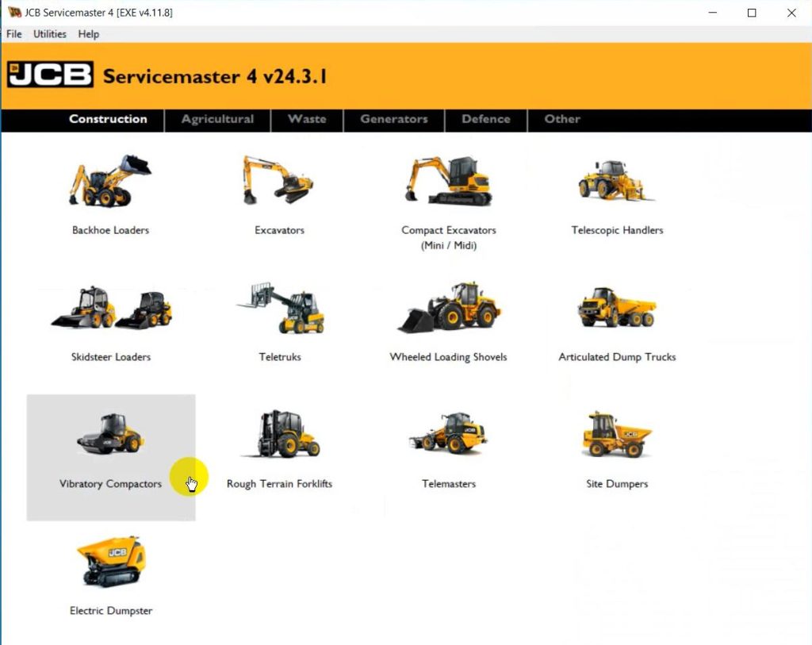Click the 'Articulated Dump Trucks' label

coord(617,357)
